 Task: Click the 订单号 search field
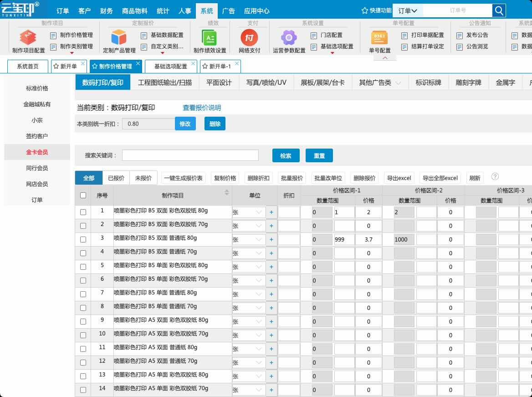457,10
